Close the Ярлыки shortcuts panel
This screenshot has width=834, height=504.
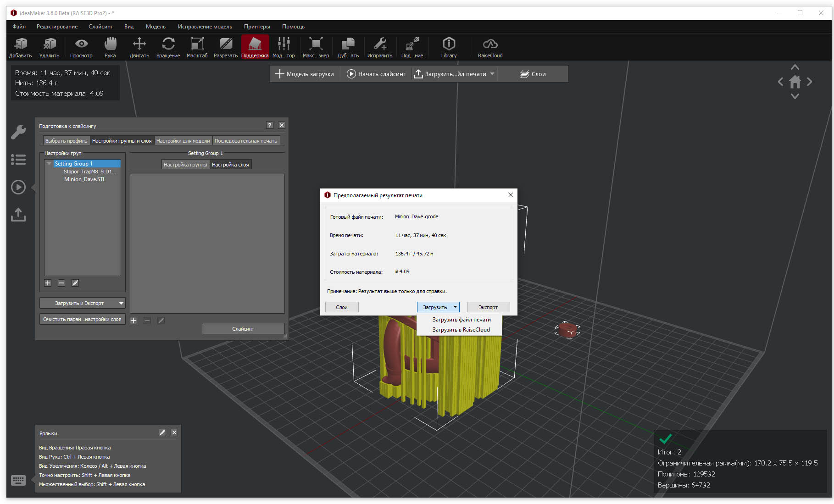click(174, 432)
